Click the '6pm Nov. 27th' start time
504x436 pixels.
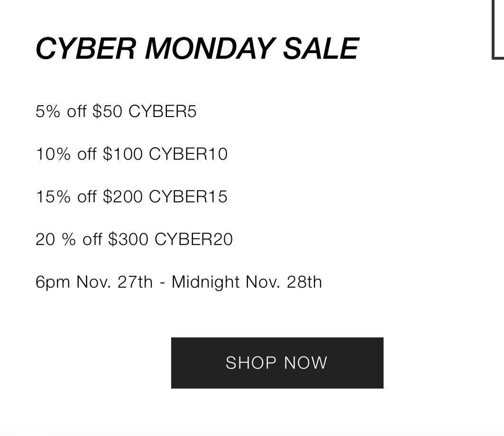pos(94,282)
